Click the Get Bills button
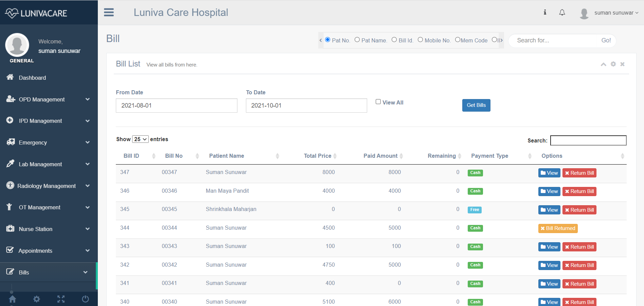This screenshot has height=306, width=644. tap(476, 105)
